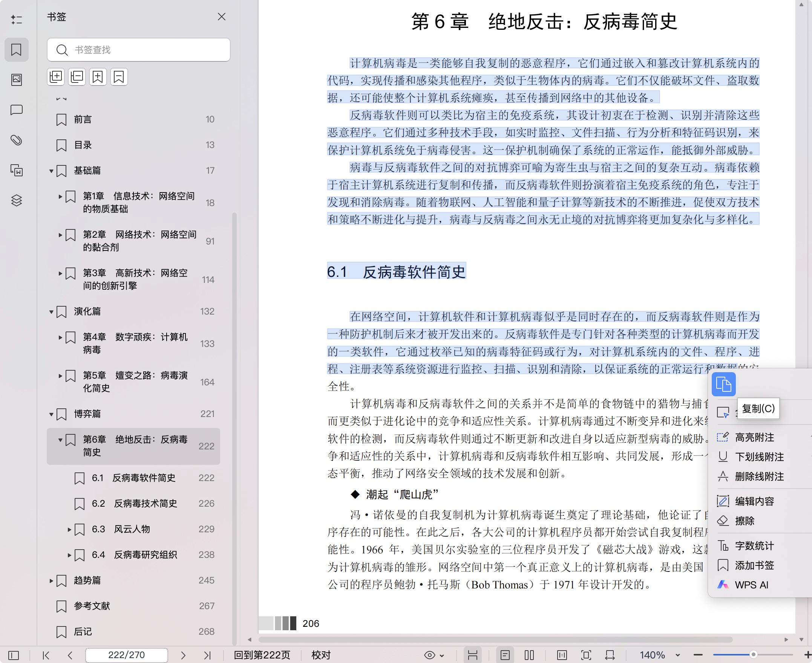Expand the 6.3 风云人物 bookmark
Viewport: 812px width, 663px height.
(x=69, y=530)
